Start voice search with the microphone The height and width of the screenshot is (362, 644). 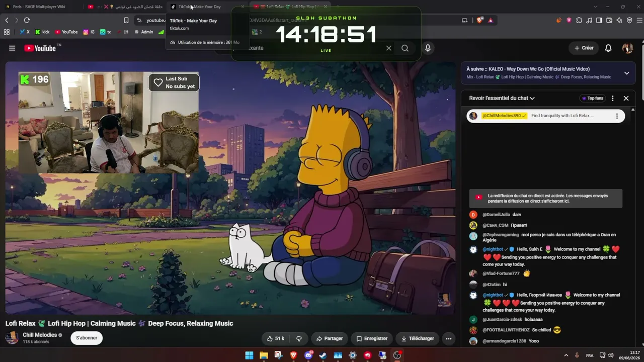[x=428, y=48]
